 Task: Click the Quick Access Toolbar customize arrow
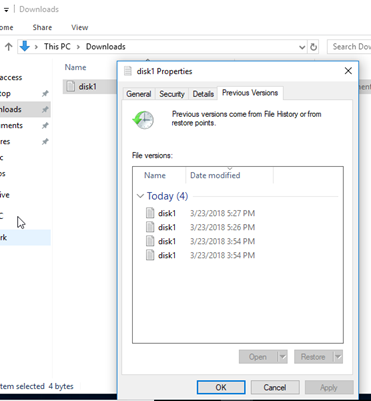[x=6, y=9]
